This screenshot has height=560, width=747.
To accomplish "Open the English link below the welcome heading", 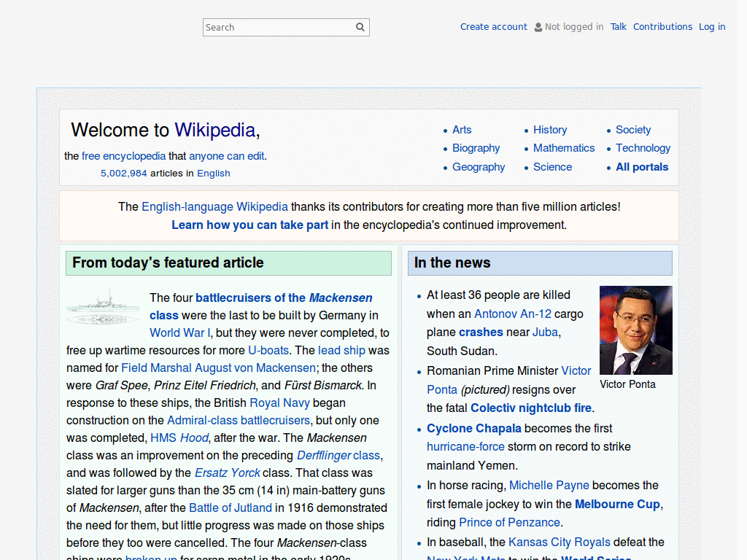I will (214, 174).
